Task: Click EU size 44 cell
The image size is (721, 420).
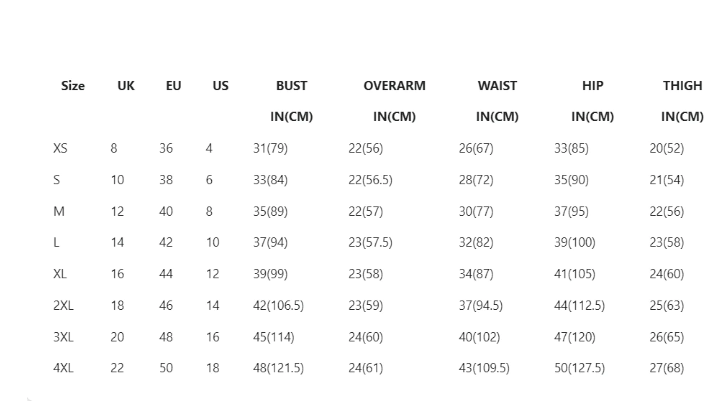Action: (166, 274)
